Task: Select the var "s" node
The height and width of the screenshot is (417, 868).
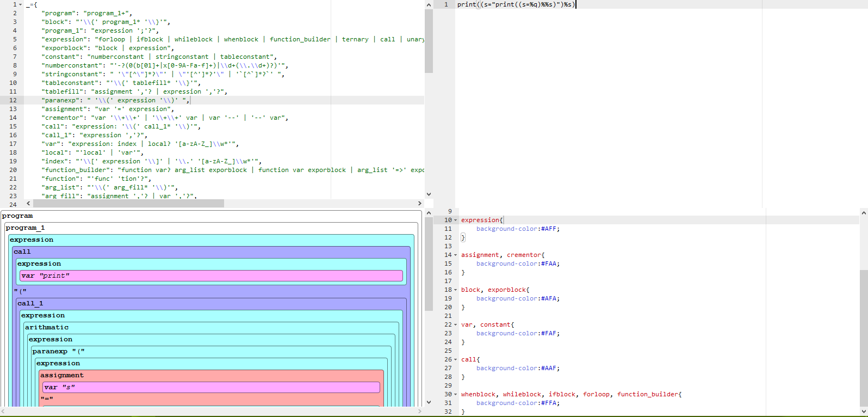Action: tap(211, 387)
